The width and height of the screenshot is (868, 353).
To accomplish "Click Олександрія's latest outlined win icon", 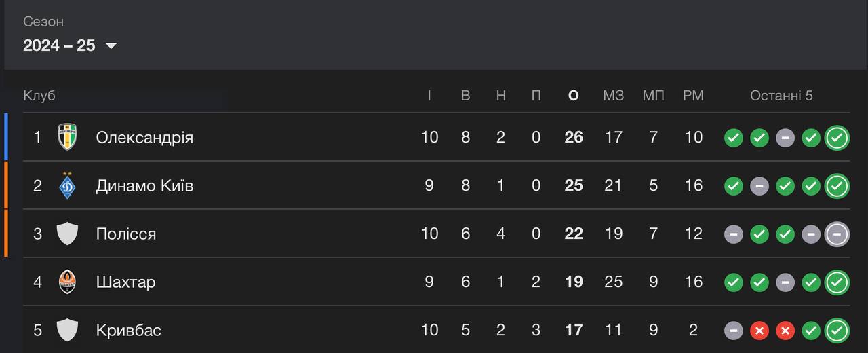I will pyautogui.click(x=837, y=138).
